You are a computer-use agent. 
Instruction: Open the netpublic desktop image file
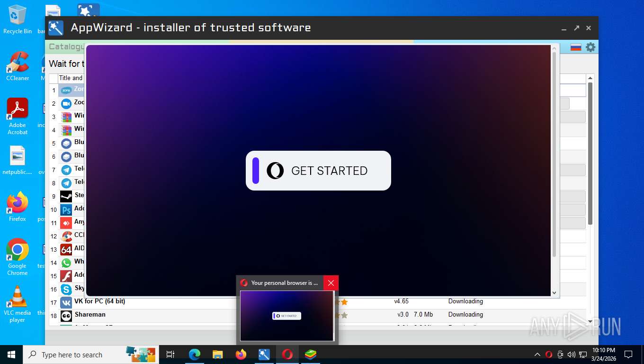[x=18, y=161]
